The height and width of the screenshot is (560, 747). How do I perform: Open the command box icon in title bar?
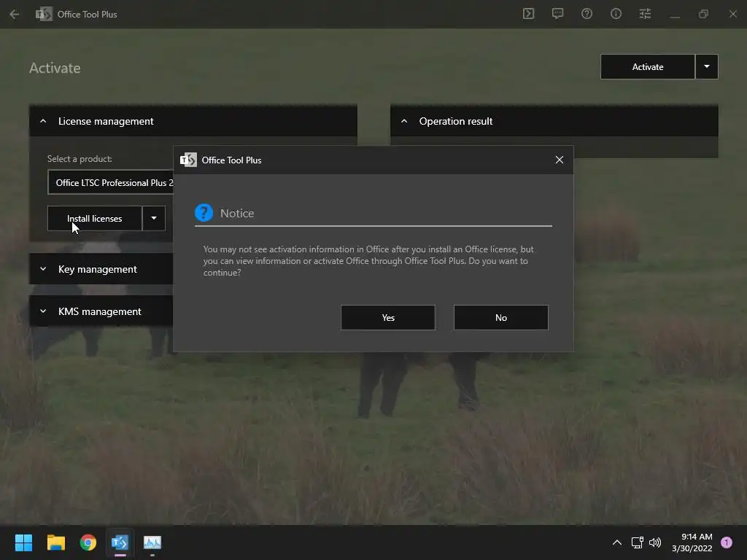pos(528,14)
